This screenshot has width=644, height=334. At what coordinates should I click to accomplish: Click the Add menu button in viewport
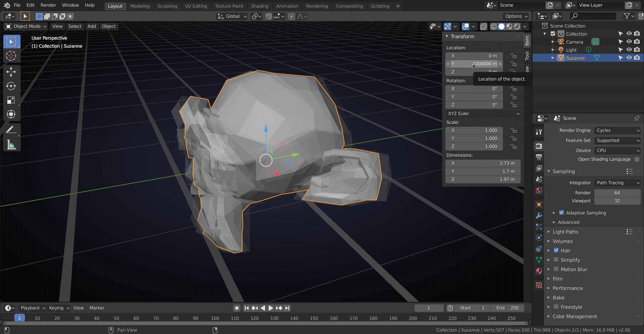click(92, 26)
